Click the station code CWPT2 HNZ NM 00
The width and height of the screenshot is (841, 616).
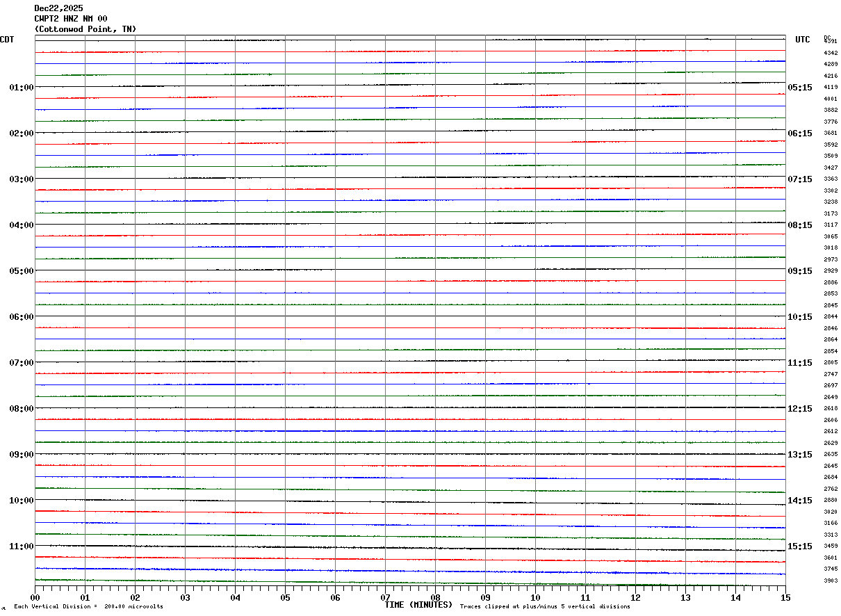(x=71, y=19)
